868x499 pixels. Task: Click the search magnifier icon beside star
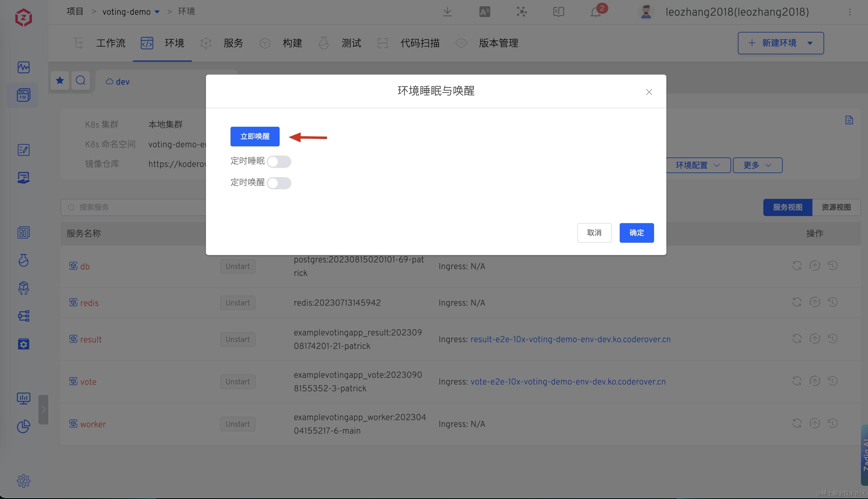(81, 80)
